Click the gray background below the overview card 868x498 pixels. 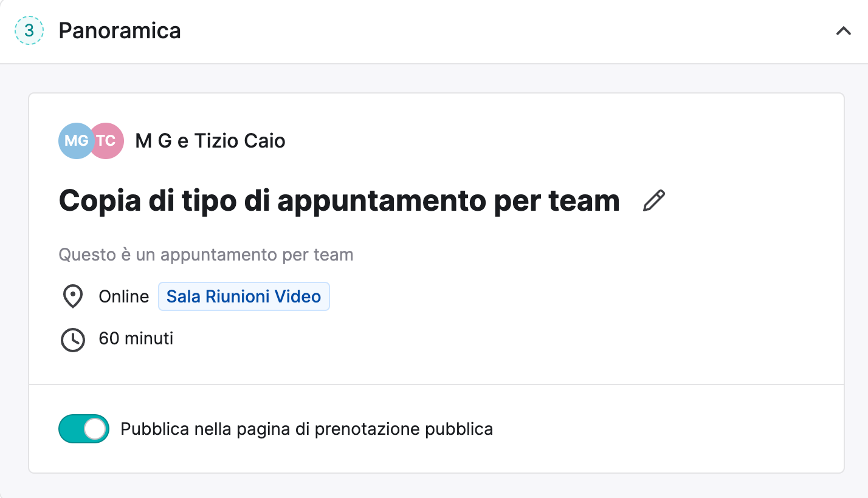434,487
